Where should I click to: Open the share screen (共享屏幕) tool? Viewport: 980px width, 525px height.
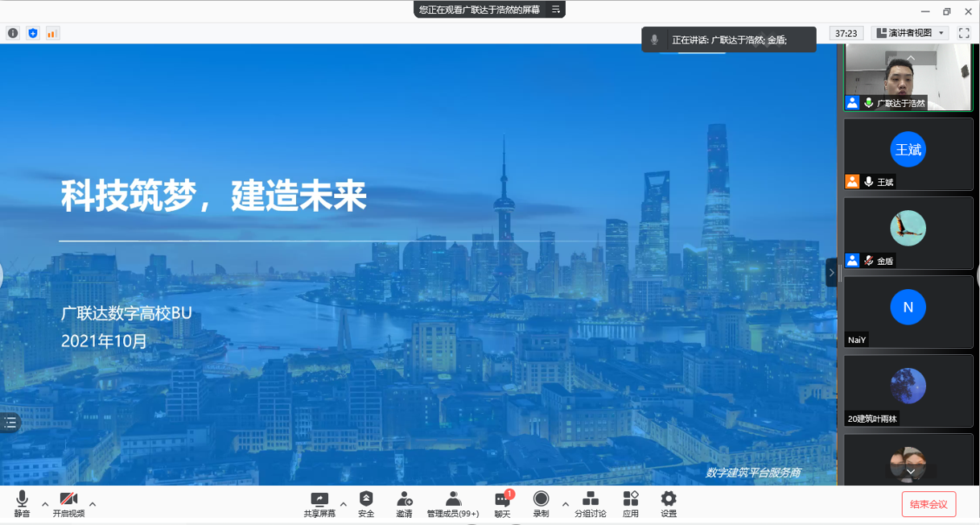319,504
